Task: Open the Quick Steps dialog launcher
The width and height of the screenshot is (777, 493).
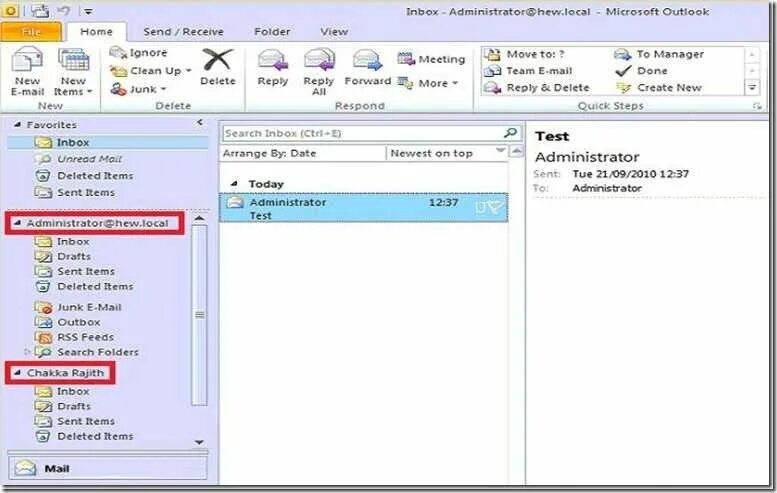Action: 756,106
